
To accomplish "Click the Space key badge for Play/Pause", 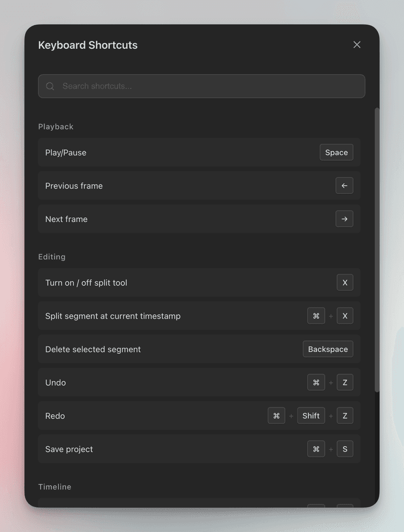I will tap(336, 152).
